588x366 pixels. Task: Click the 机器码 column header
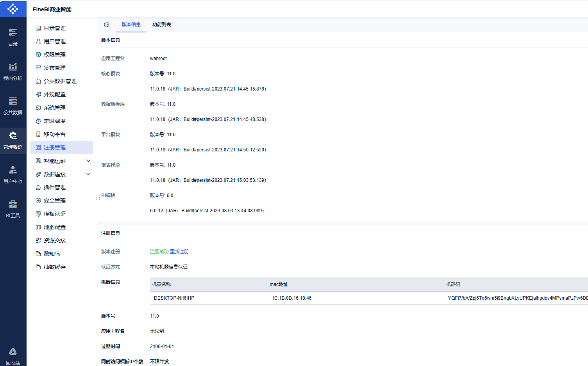[453, 284]
